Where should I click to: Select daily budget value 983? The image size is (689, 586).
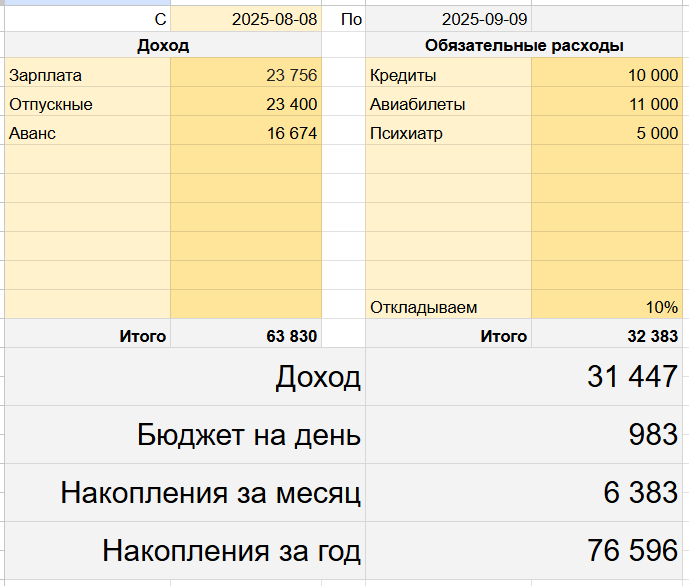524,434
